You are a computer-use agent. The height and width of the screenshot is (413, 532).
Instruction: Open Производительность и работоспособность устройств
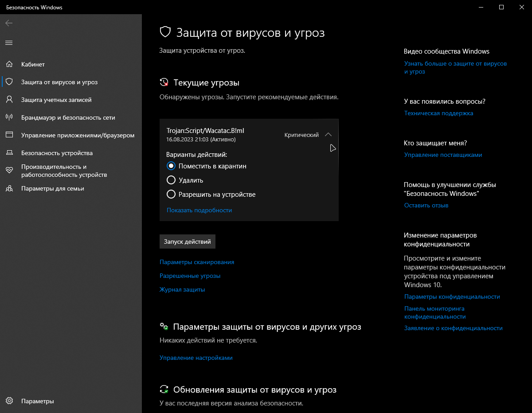pos(71,171)
